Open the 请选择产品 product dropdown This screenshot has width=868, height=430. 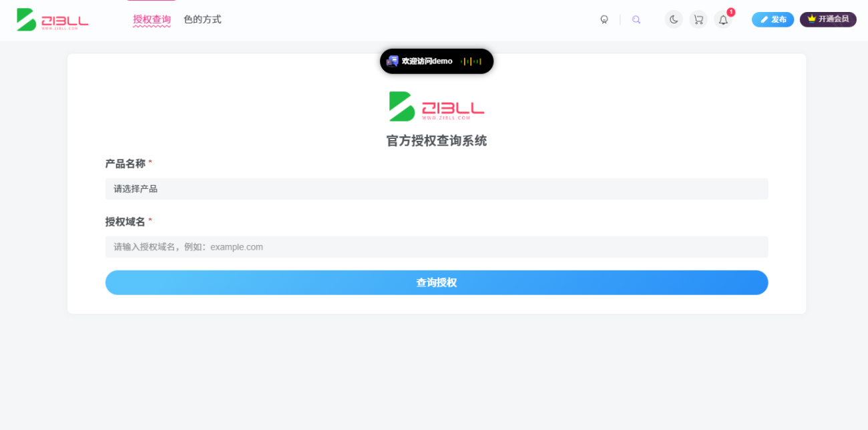click(x=435, y=188)
